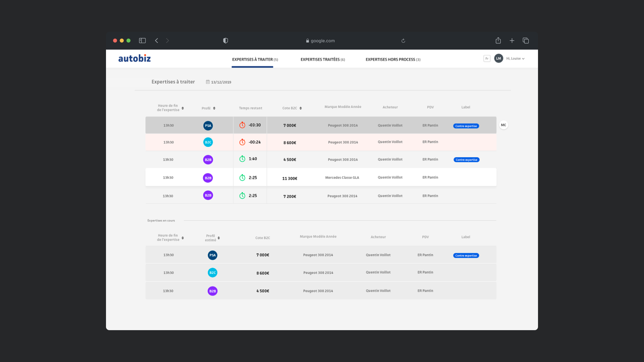Sort top table by Profil arrows
Image resolution: width=644 pixels, height=362 pixels.
pyautogui.click(x=214, y=108)
